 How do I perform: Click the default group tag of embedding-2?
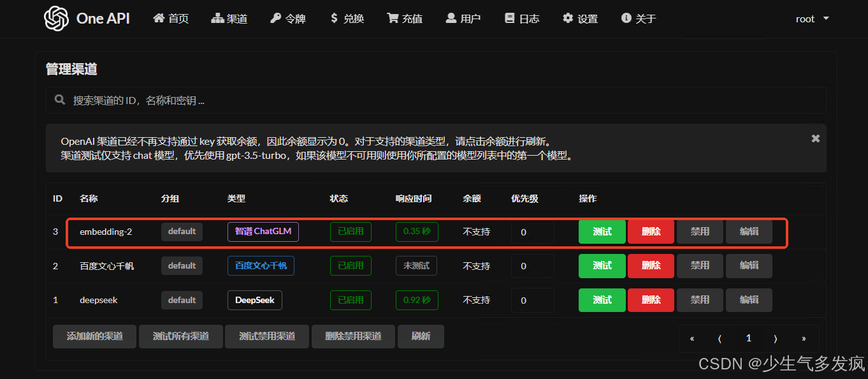pyautogui.click(x=182, y=232)
